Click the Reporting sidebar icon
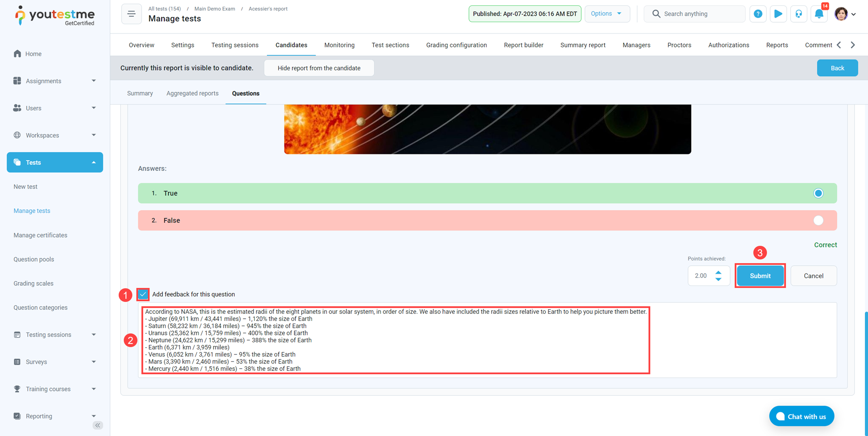Viewport: 868px width, 436px height. click(17, 416)
